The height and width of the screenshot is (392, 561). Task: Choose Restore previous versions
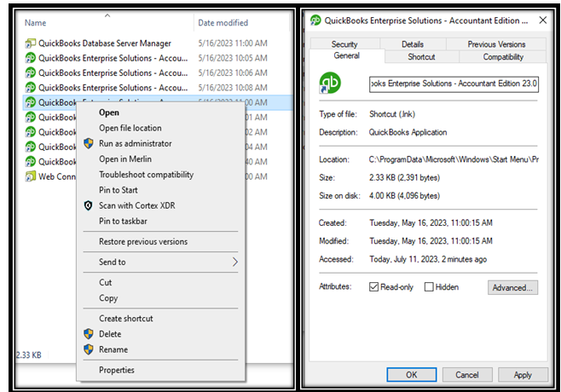pyautogui.click(x=143, y=242)
